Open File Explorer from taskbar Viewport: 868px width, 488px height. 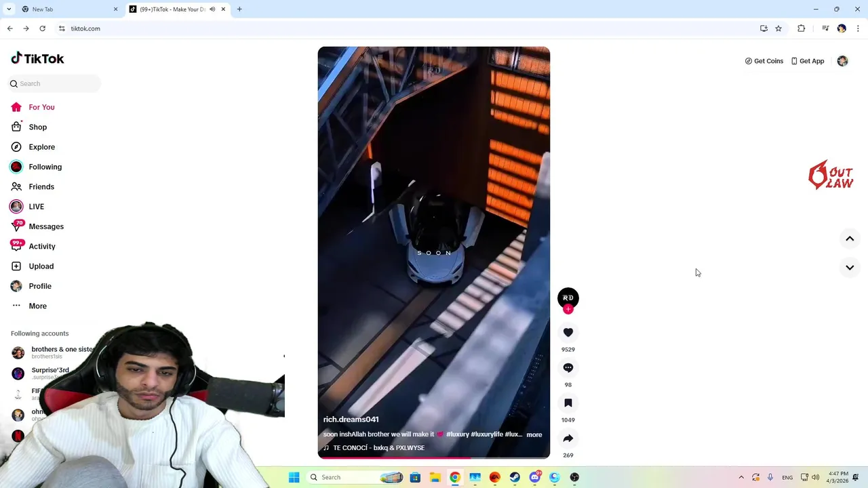tap(435, 477)
